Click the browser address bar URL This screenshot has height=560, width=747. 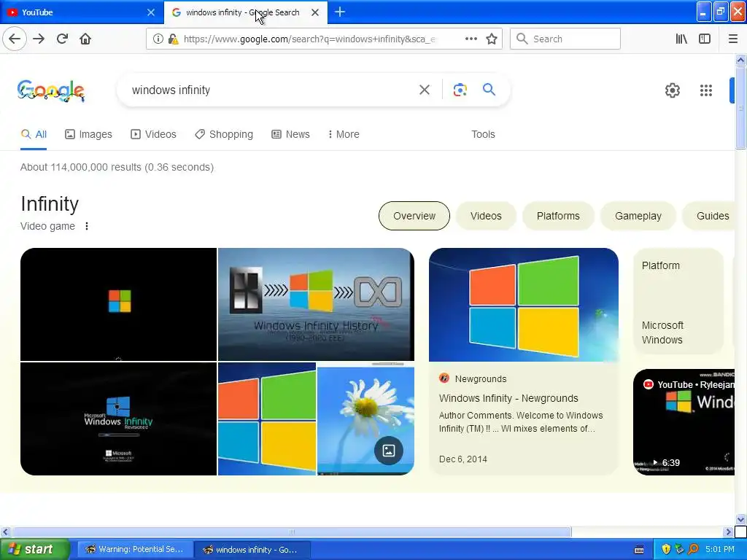click(309, 39)
